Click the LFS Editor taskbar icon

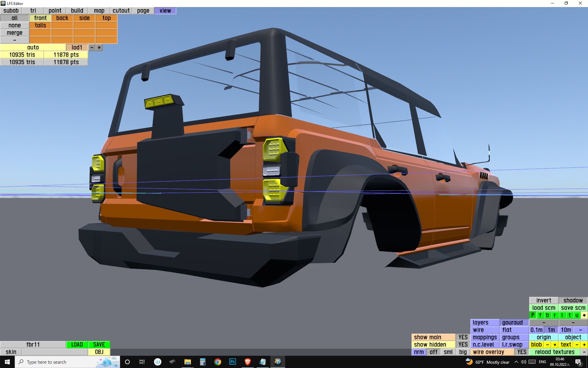(277, 362)
